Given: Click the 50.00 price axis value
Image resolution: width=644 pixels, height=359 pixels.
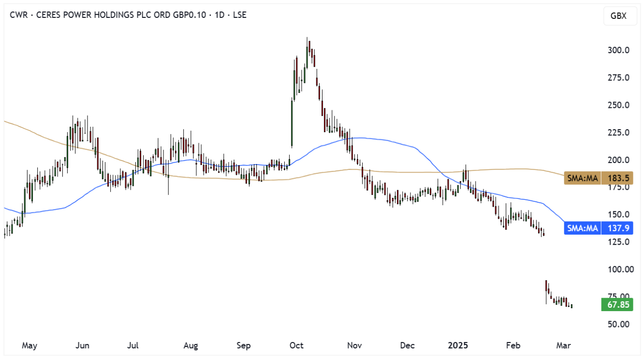Looking at the screenshot, I should pyautogui.click(x=618, y=324).
